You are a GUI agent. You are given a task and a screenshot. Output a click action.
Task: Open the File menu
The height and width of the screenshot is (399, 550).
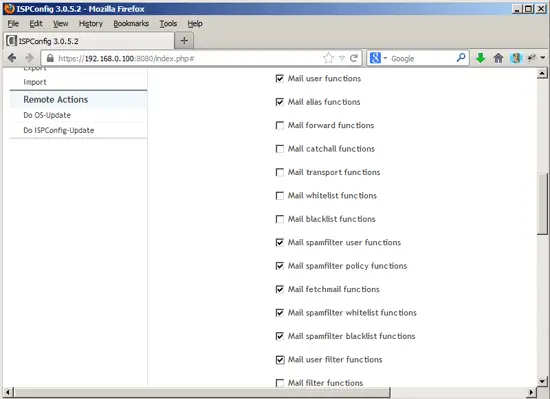(13, 23)
